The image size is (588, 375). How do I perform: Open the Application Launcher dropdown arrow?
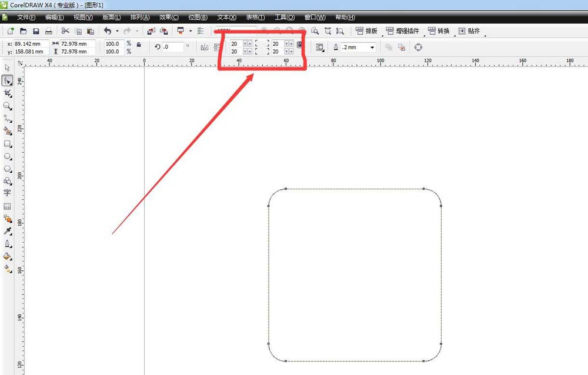[190, 31]
